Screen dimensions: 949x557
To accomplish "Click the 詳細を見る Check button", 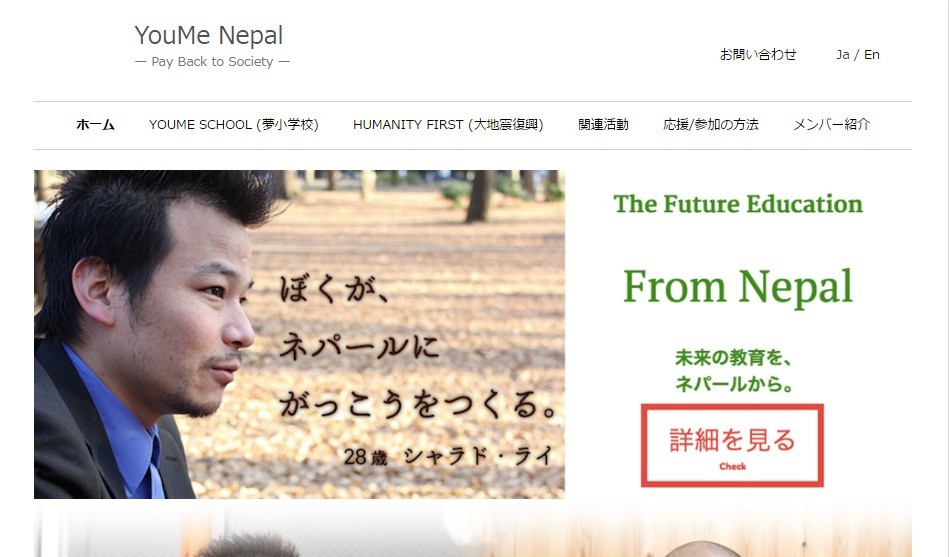I will [x=732, y=446].
